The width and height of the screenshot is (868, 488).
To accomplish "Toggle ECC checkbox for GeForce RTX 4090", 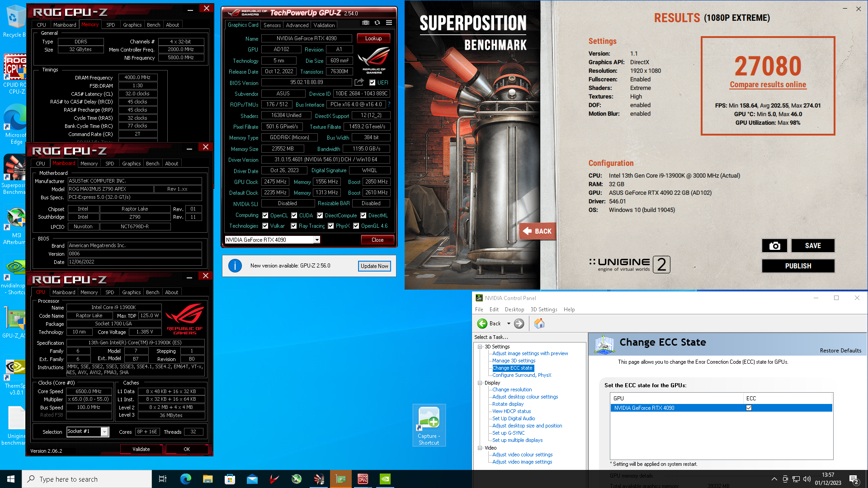I will pos(749,408).
